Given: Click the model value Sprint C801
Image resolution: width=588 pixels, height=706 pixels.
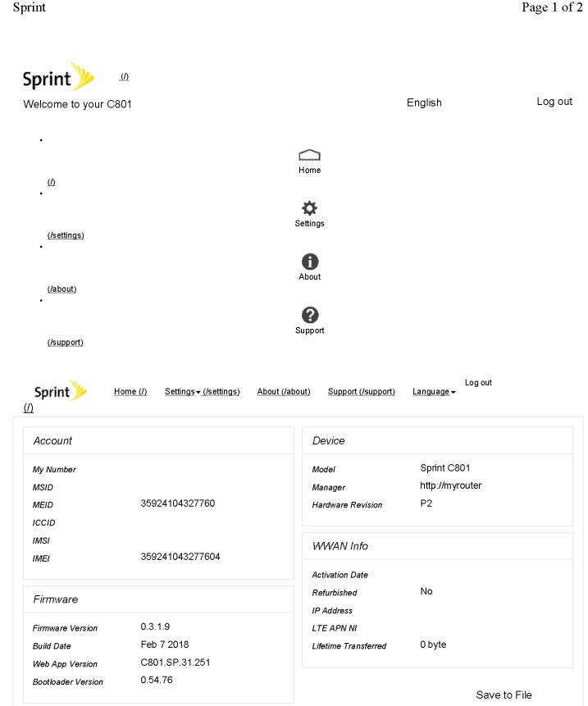Looking at the screenshot, I should point(444,468).
